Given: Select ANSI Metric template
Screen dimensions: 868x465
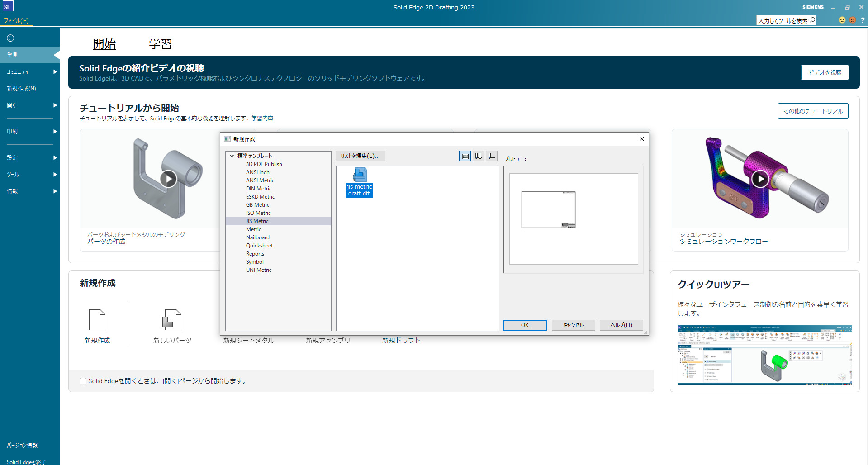Looking at the screenshot, I should 260,180.
